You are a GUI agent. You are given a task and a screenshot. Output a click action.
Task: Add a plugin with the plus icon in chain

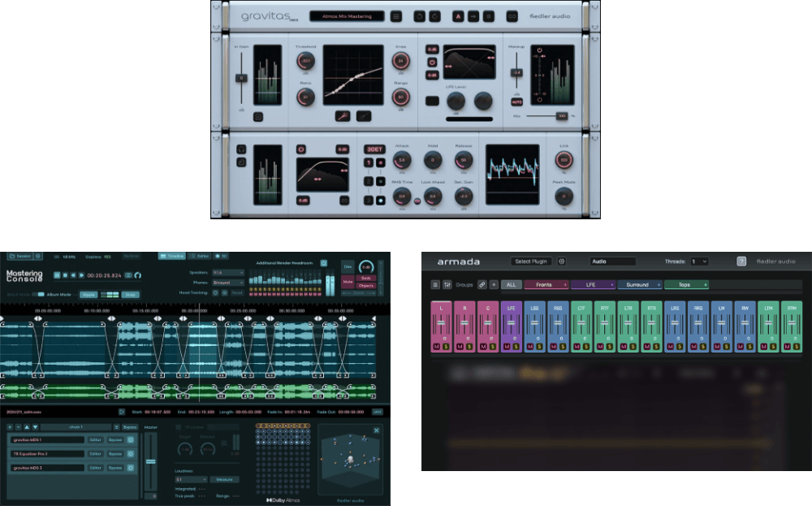[10, 427]
